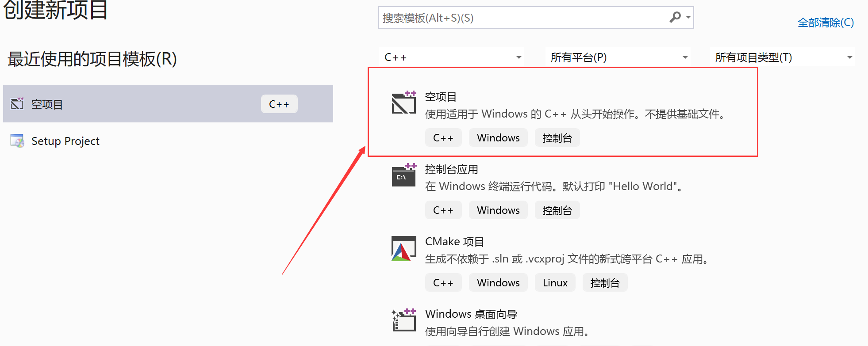This screenshot has height=346, width=868.
Task: Click the C++ badge on recent 空项目
Action: (279, 104)
